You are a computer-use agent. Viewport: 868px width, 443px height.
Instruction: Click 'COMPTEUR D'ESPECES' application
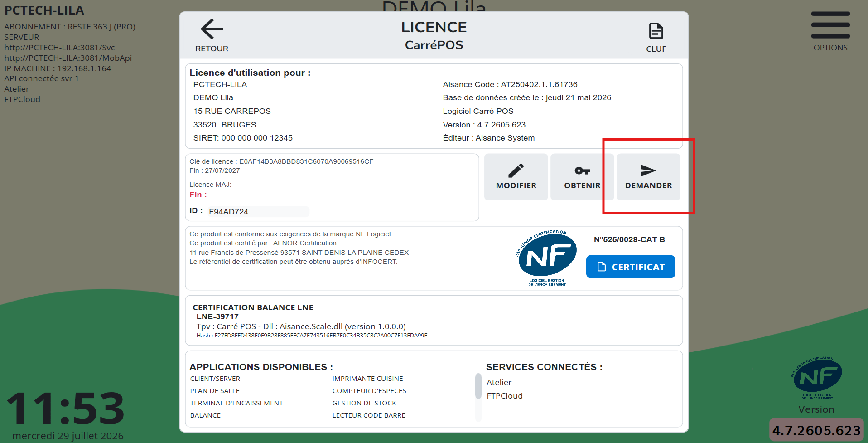coord(369,391)
